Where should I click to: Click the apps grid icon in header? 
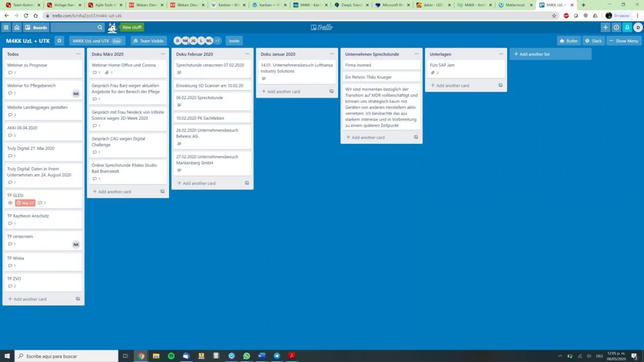click(x=6, y=27)
